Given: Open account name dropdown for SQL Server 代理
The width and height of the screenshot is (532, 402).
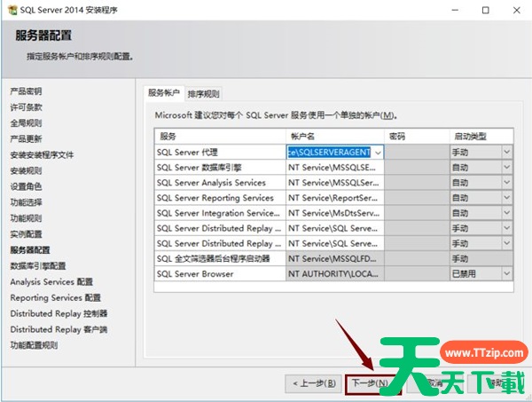Looking at the screenshot, I should pyautogui.click(x=378, y=153).
